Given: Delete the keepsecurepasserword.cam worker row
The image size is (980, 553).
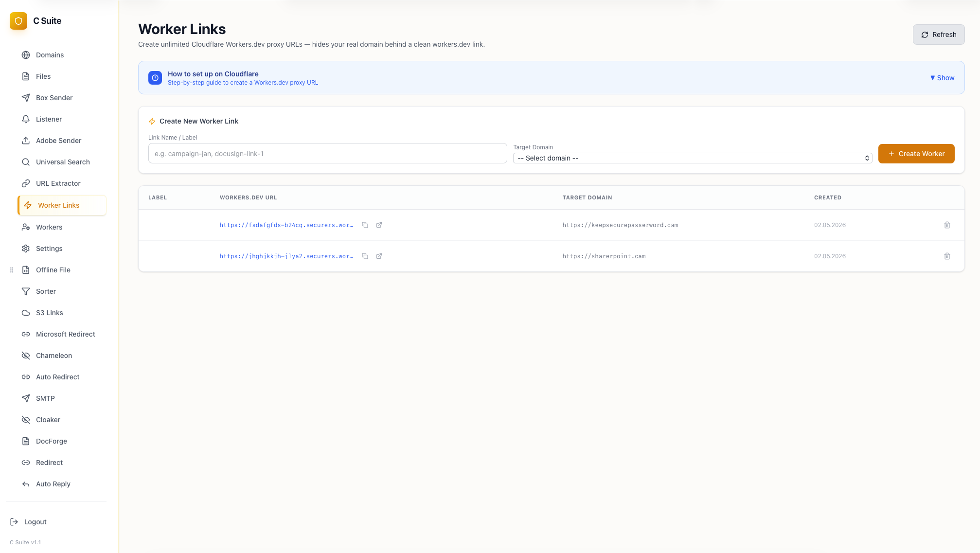Looking at the screenshot, I should [947, 225].
